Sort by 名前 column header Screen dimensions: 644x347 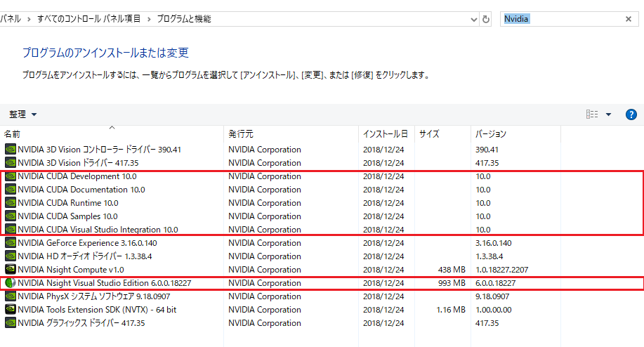(x=112, y=134)
